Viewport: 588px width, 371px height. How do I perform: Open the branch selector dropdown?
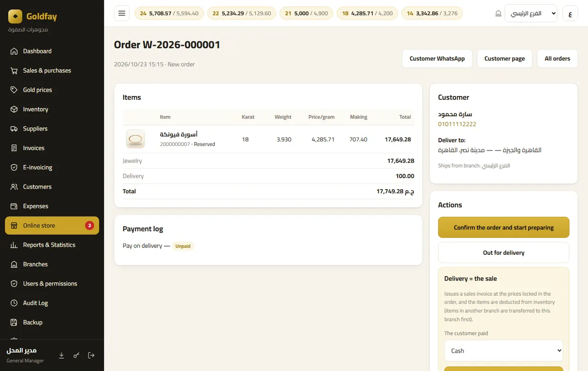[531, 13]
